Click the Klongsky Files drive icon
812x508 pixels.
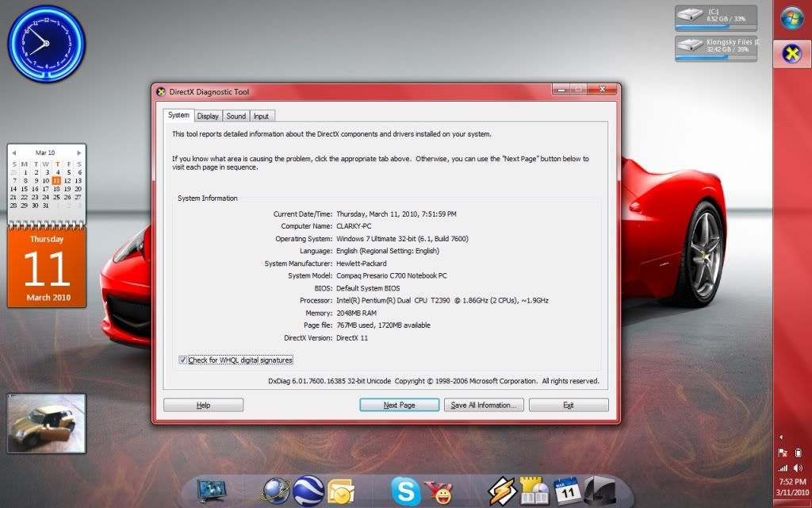(x=690, y=44)
